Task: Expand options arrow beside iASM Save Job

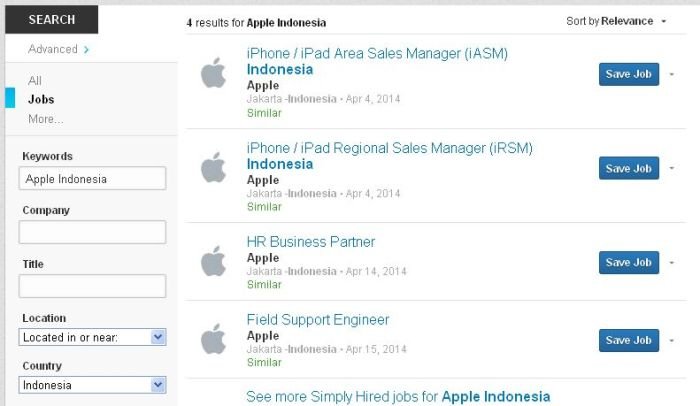Action: click(x=671, y=75)
